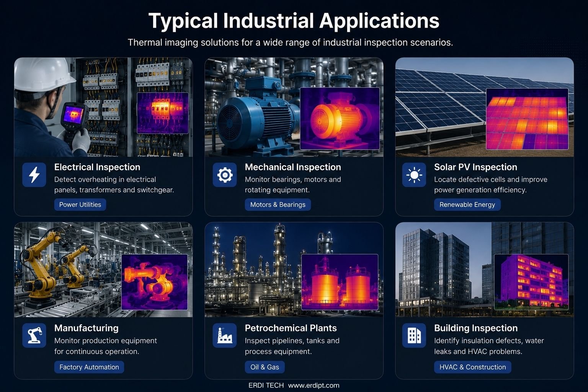The image size is (588, 392).
Task: Open the electrical panel inspection photo
Action: [x=103, y=107]
